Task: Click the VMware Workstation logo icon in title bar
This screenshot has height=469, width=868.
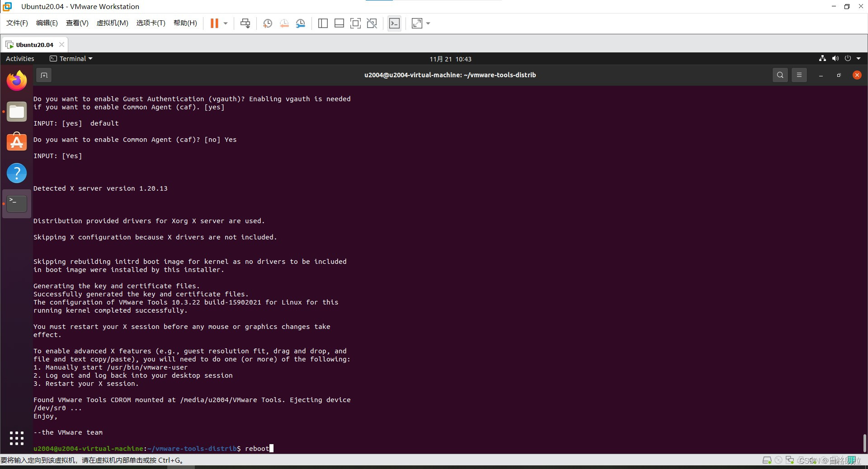Action: 7,6
